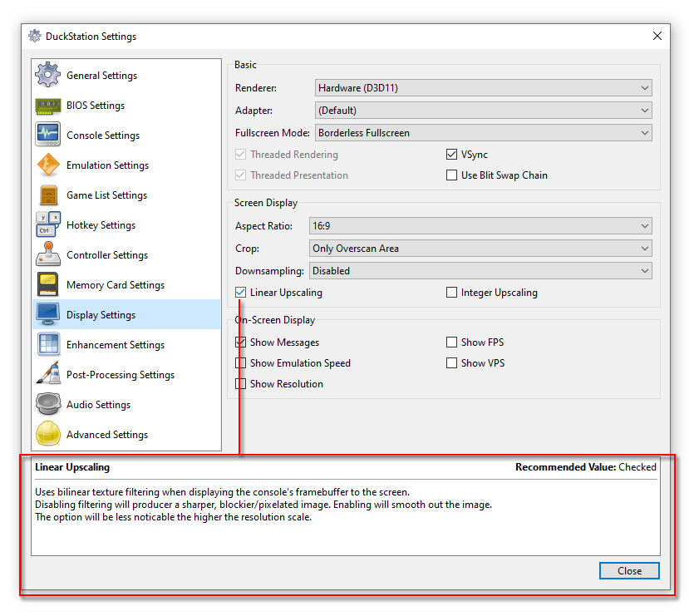Click the Memory Card Settings card icon
The width and height of the screenshot is (689, 616).
tap(48, 284)
